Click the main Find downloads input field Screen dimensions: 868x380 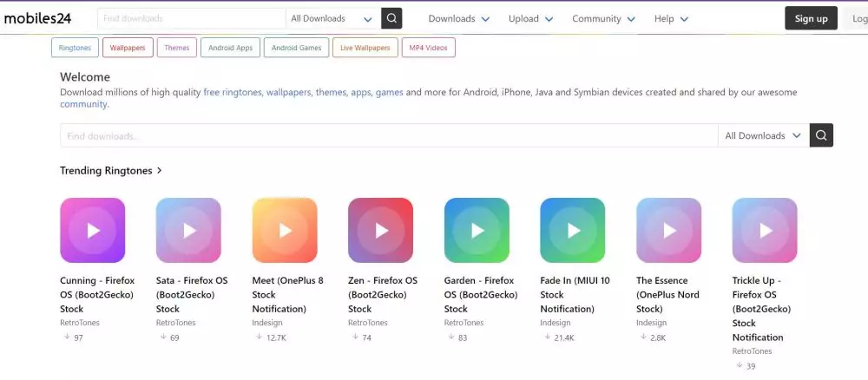[x=389, y=135]
